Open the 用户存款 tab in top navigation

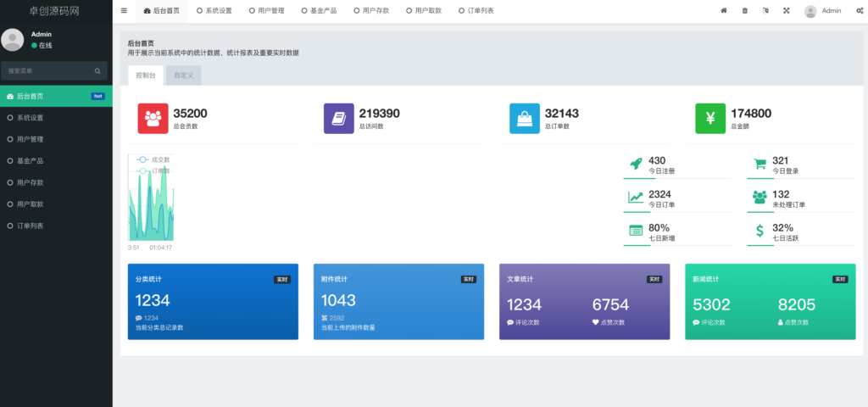click(371, 11)
